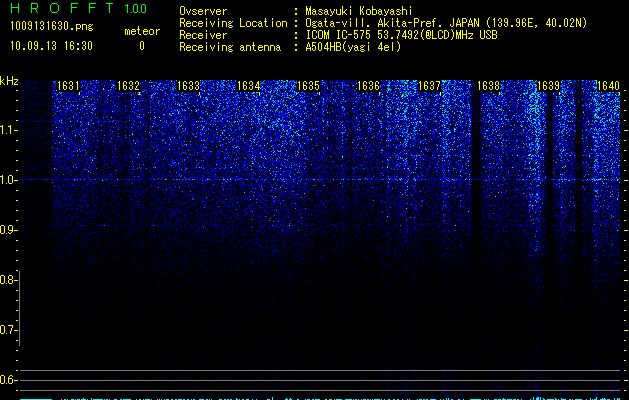Click the 0.8 kHz axis label
Viewport: 629px width, 400px height.
click(8, 280)
